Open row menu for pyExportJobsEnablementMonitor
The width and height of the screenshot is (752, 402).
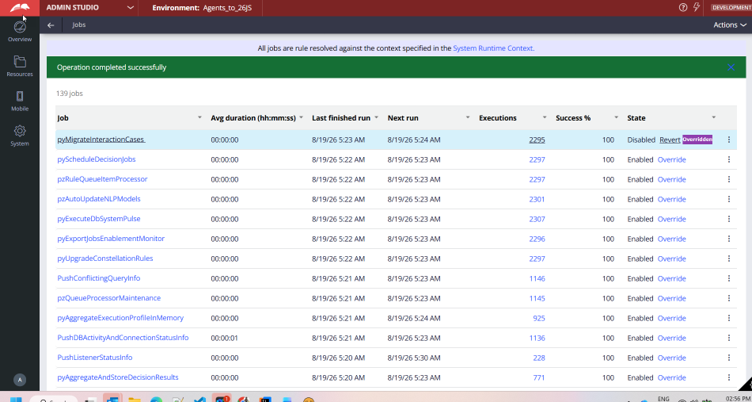pos(729,239)
